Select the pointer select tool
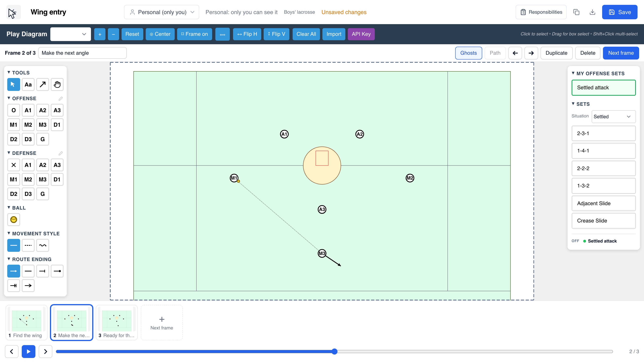 (x=13, y=84)
